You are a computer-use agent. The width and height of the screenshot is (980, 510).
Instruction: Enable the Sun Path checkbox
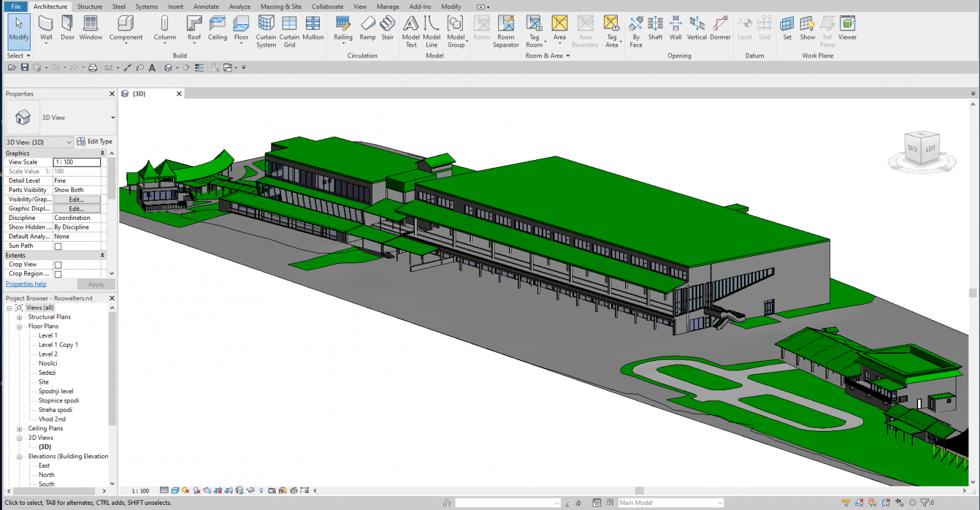click(x=58, y=246)
